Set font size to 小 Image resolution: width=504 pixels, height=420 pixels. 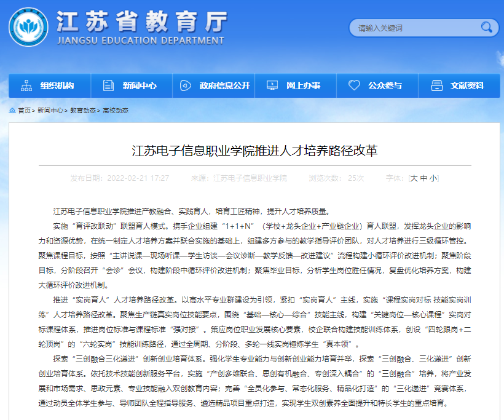click(x=433, y=178)
